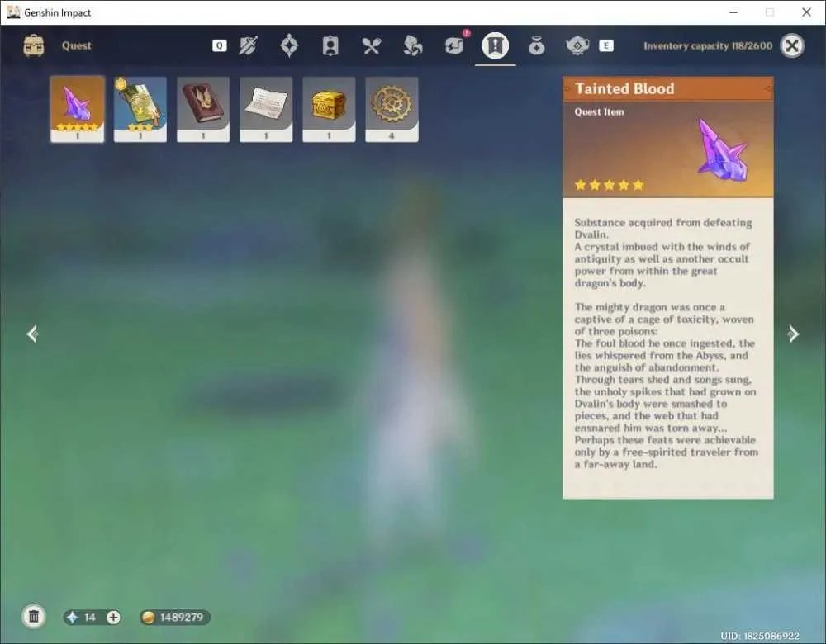The image size is (826, 644).
Task: Select the golden chest quest item
Action: point(329,110)
